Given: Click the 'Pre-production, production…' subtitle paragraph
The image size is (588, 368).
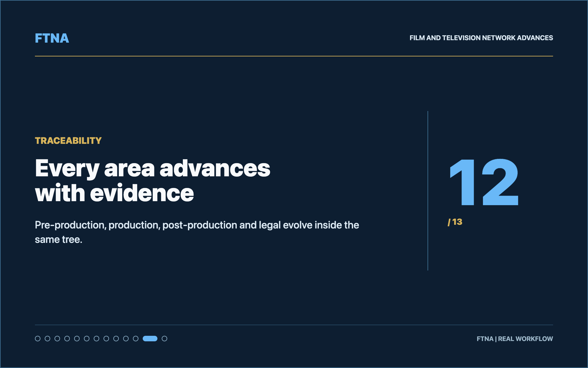Looking at the screenshot, I should tap(197, 232).
